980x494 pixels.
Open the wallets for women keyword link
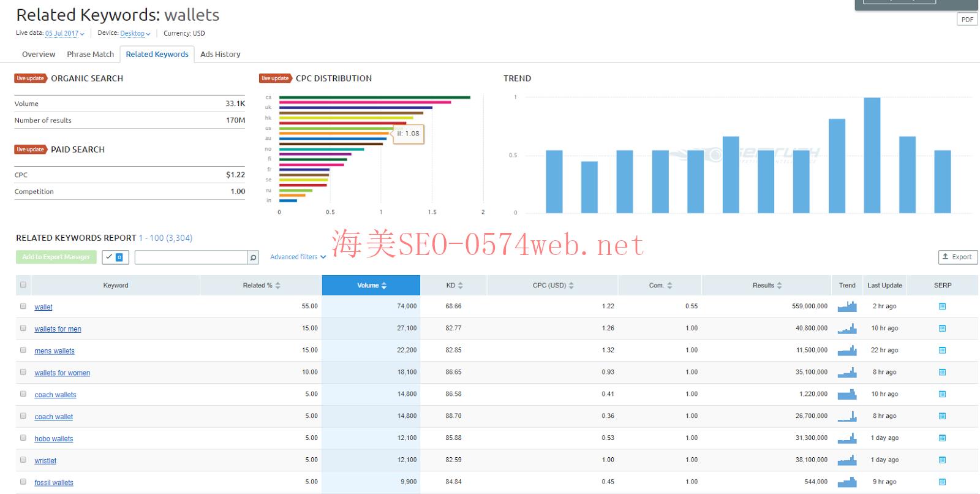point(62,373)
